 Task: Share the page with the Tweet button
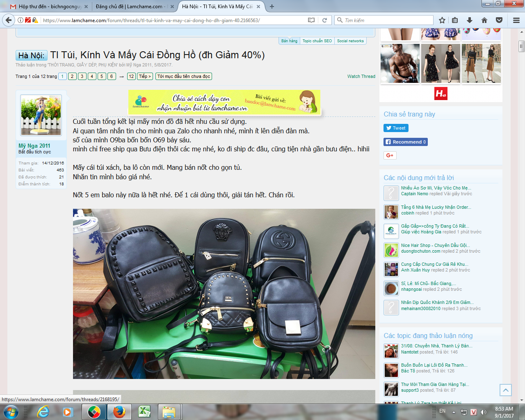click(x=396, y=128)
